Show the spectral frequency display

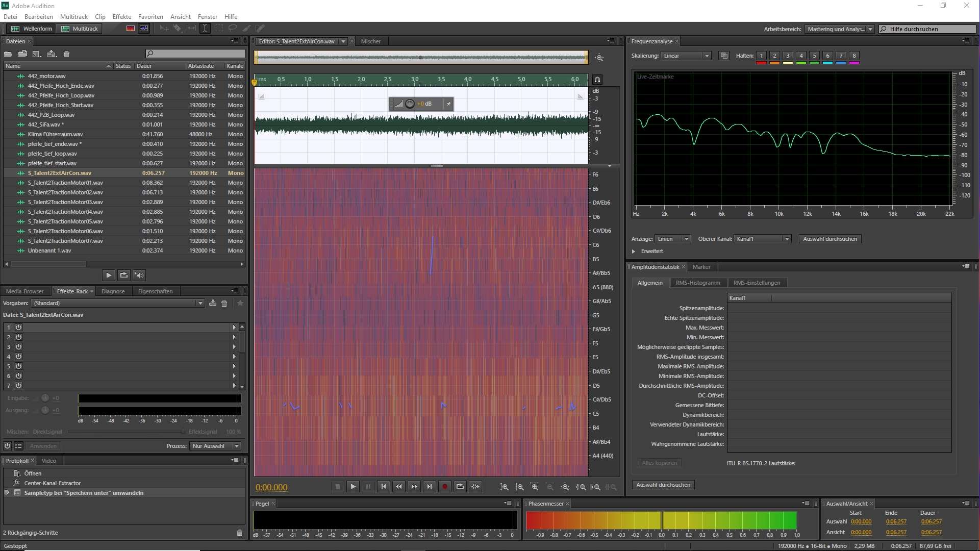[x=131, y=29]
